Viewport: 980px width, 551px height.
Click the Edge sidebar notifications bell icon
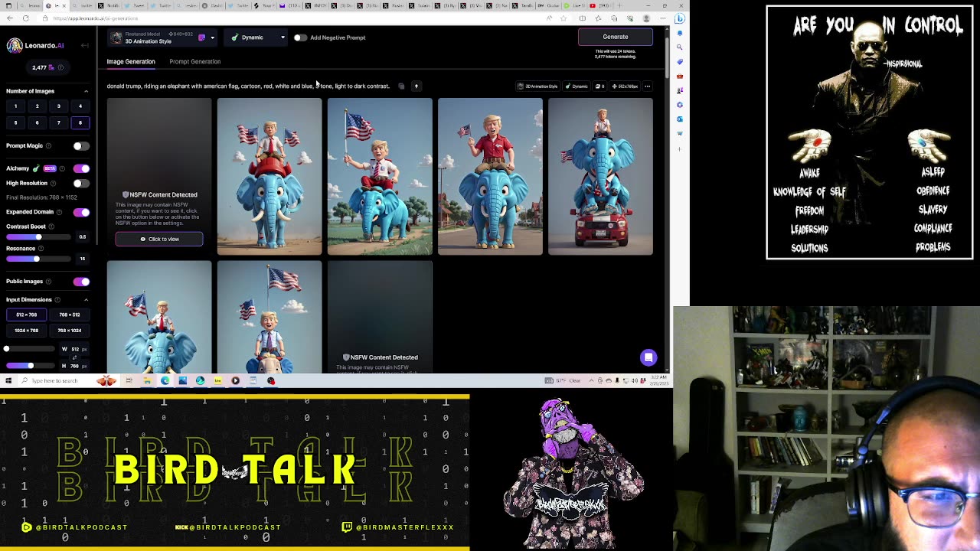coord(680,33)
